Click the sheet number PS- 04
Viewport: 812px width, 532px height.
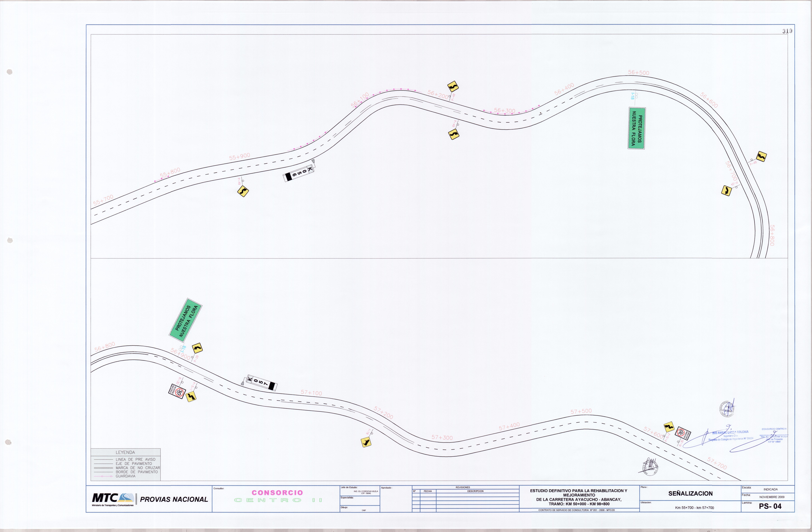[x=770, y=506]
